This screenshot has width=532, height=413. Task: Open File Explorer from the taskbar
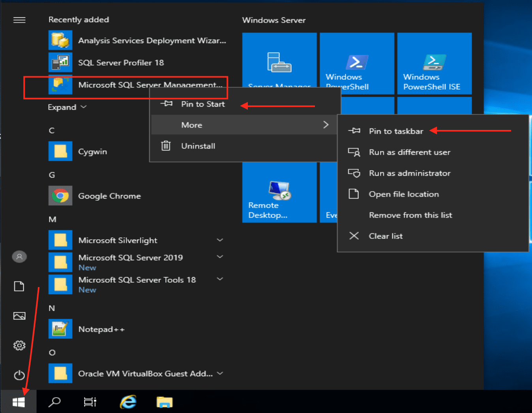coord(164,402)
